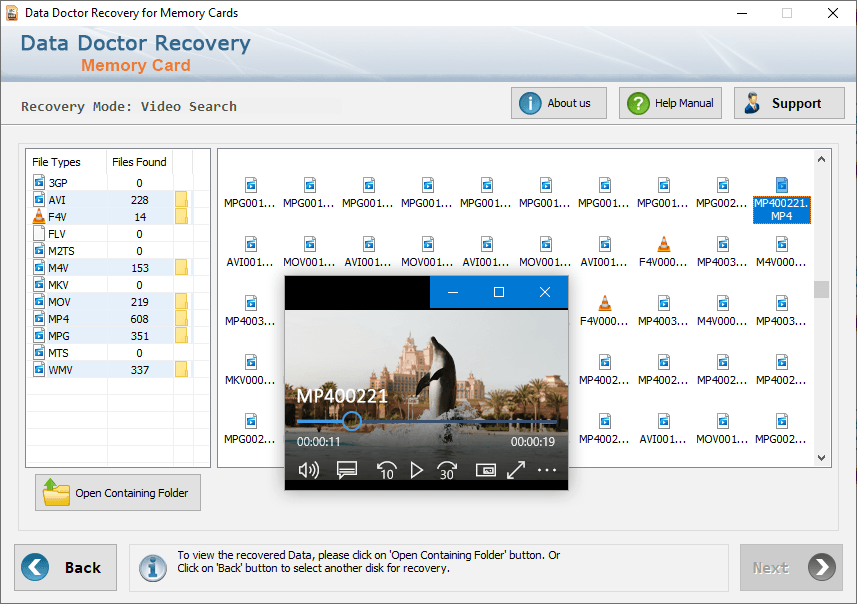Open the Help Manual
Image resolution: width=857 pixels, height=604 pixels.
(670, 103)
